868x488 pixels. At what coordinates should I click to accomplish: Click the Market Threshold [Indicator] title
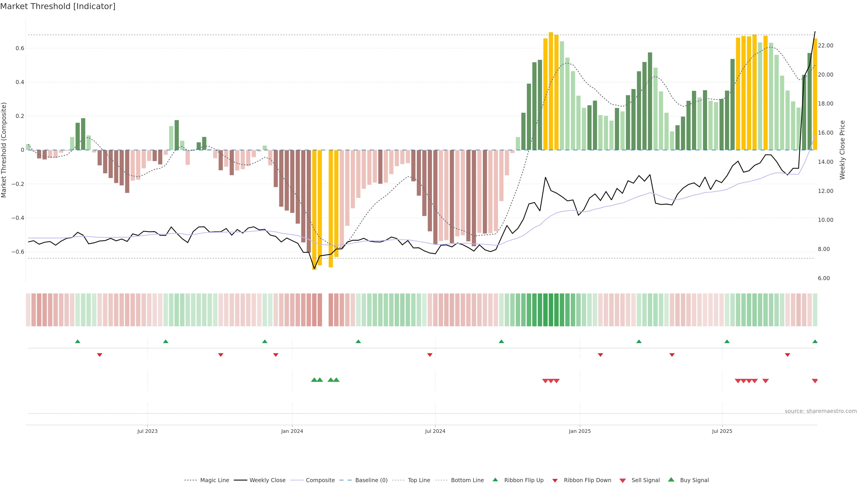[x=58, y=6]
